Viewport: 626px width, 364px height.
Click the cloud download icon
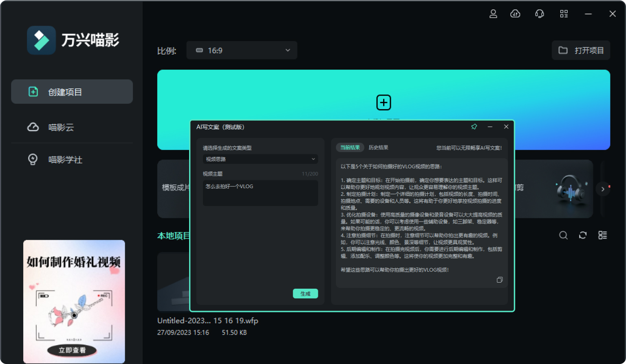(x=515, y=14)
